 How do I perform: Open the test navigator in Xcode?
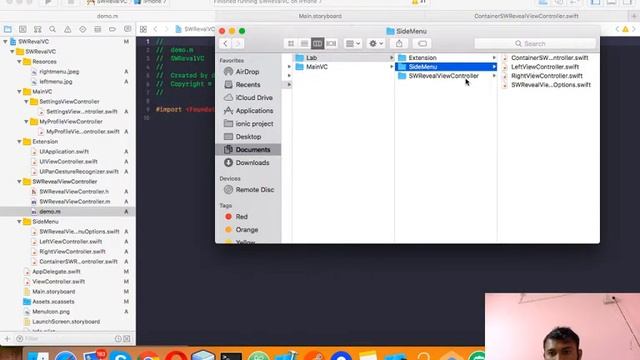[x=82, y=29]
